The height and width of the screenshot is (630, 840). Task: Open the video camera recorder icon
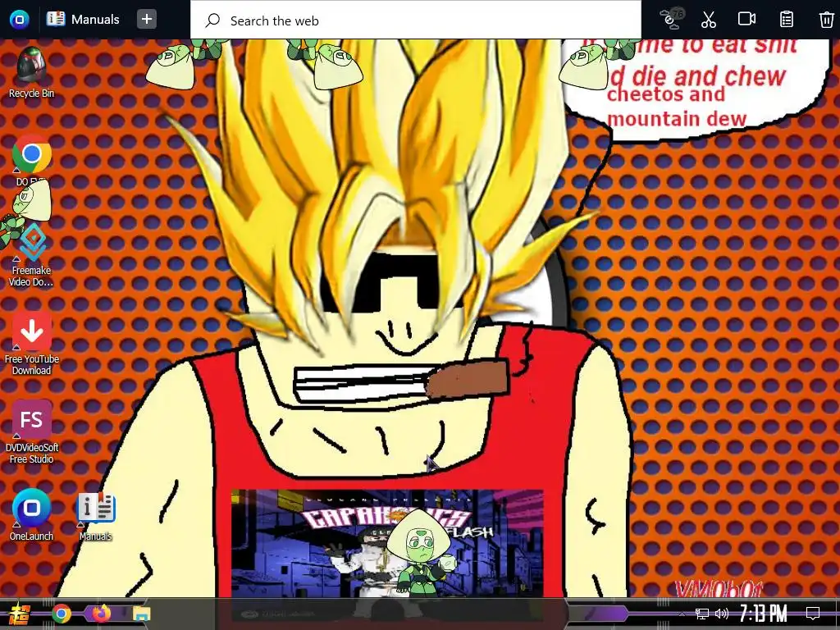pos(746,20)
